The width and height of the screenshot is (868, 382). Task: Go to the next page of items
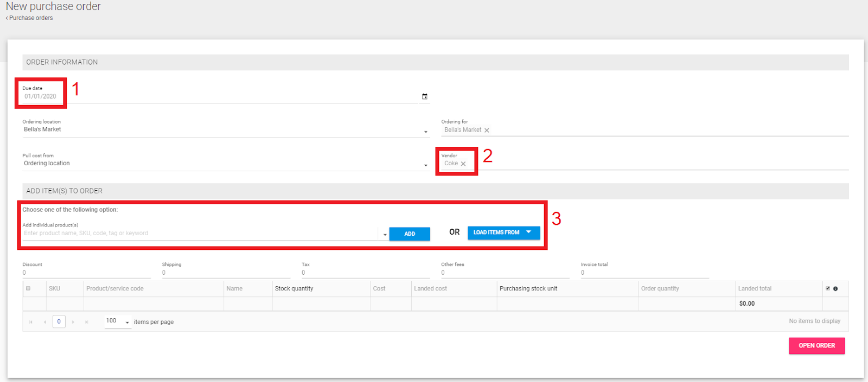click(x=73, y=322)
